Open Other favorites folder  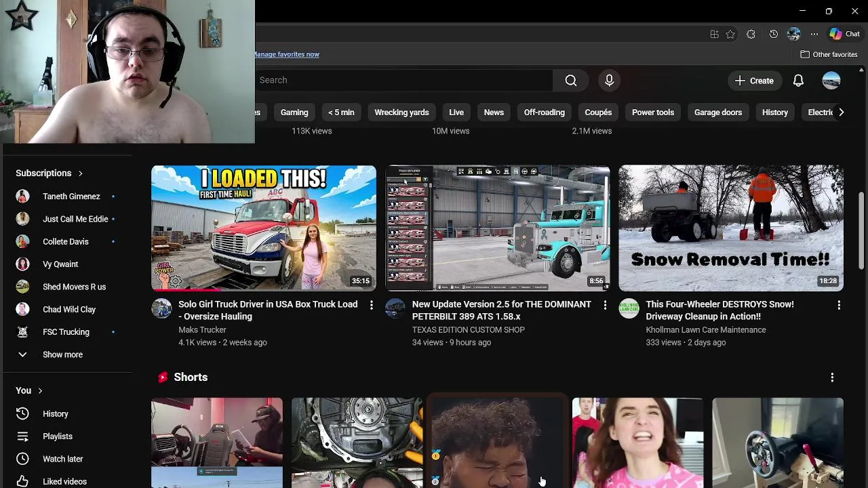[x=829, y=54]
